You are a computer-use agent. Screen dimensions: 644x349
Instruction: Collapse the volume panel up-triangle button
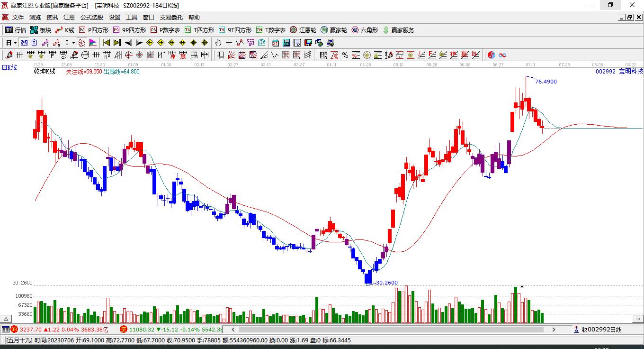pos(7,318)
